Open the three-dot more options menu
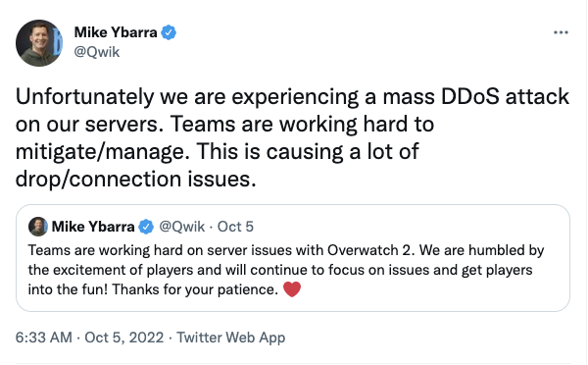588x365 pixels. pyautogui.click(x=561, y=32)
